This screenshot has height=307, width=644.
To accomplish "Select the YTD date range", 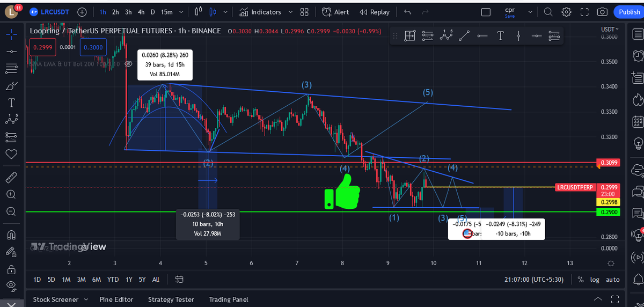I will point(113,279).
